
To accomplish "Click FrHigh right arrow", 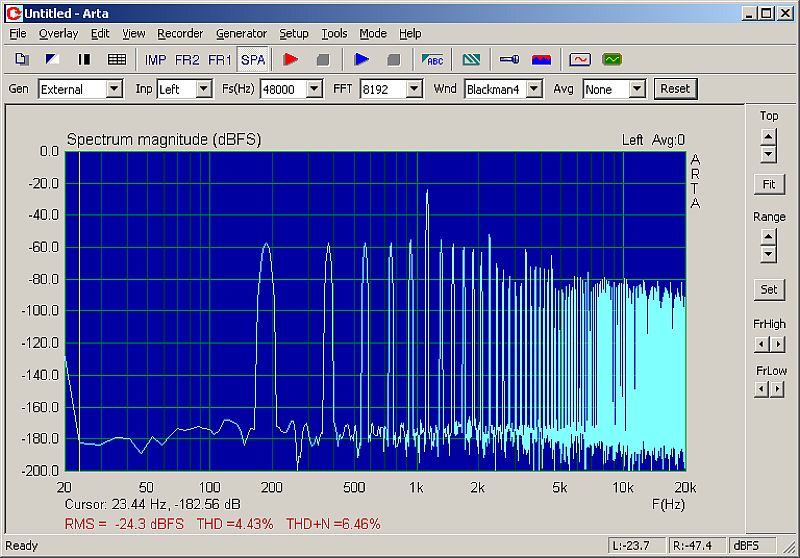I will tap(778, 344).
